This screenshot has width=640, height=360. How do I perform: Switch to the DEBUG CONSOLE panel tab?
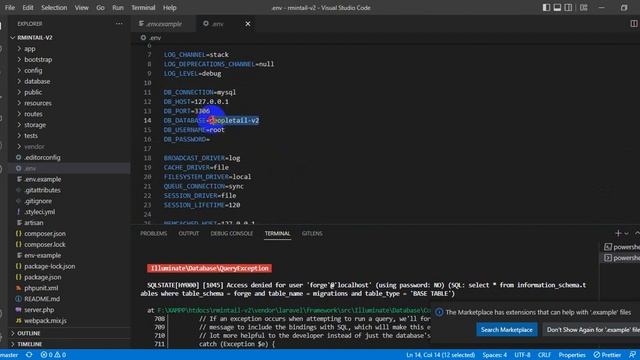[x=231, y=233]
